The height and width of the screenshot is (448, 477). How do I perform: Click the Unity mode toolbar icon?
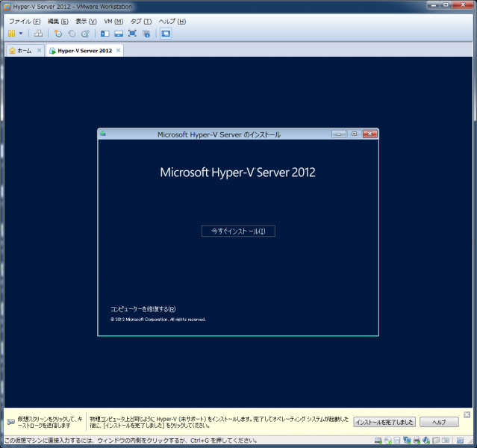(x=146, y=34)
